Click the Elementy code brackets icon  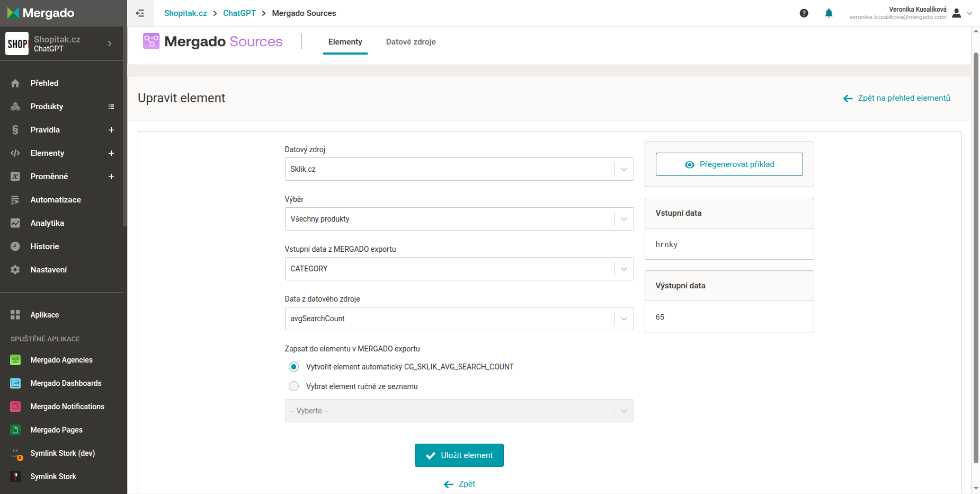coord(15,153)
